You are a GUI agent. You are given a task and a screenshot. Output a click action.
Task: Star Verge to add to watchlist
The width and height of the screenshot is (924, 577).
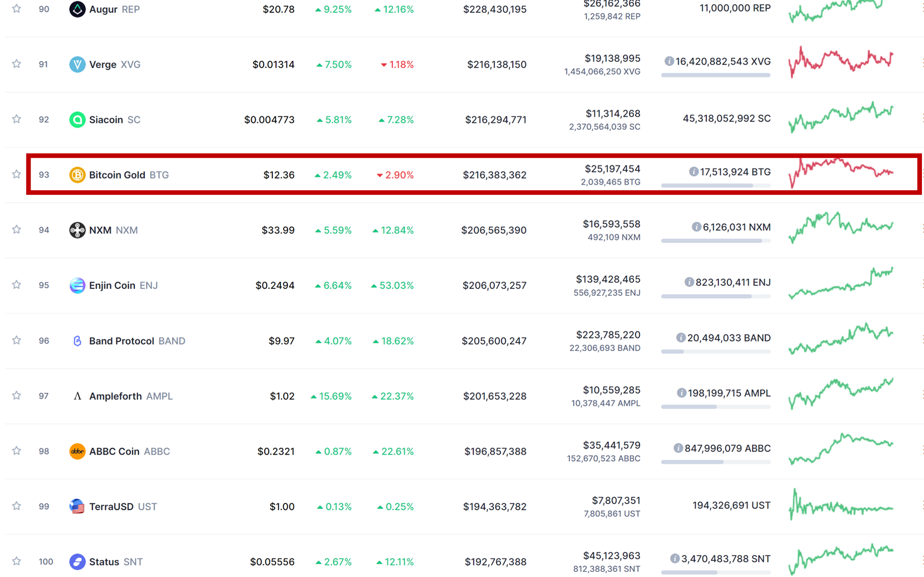pyautogui.click(x=17, y=64)
